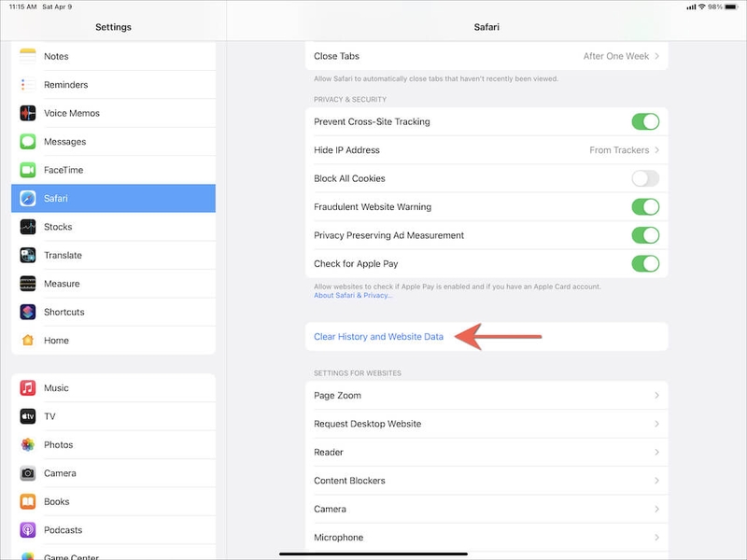Viewport: 747px width, 560px height.
Task: Expand Microphone settings chevron
Action: coord(657,538)
